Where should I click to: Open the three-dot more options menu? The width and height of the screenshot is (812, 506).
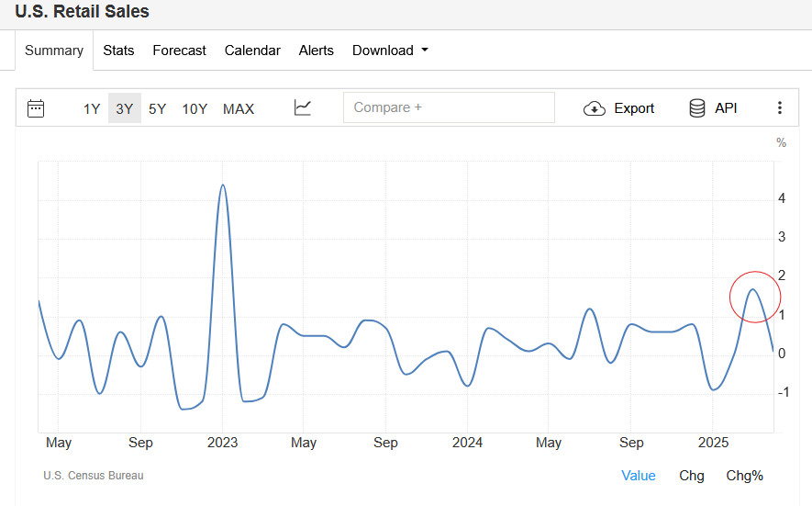tap(780, 108)
